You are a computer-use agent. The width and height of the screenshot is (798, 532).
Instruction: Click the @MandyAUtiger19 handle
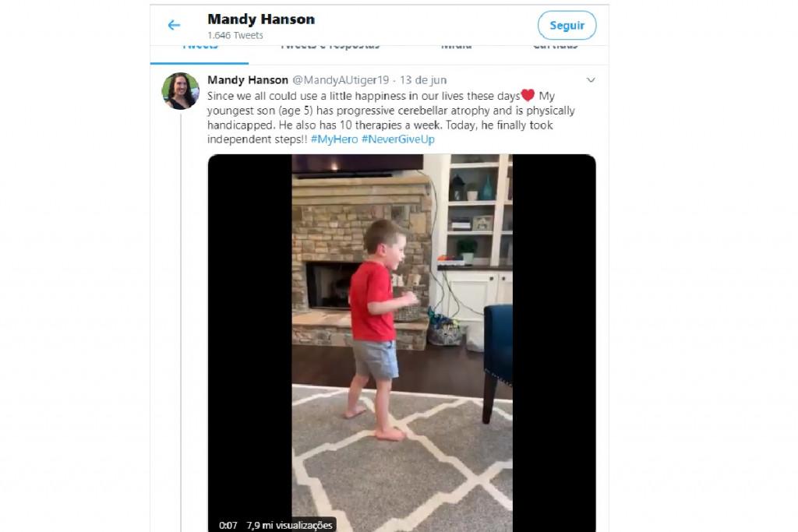coord(340,80)
